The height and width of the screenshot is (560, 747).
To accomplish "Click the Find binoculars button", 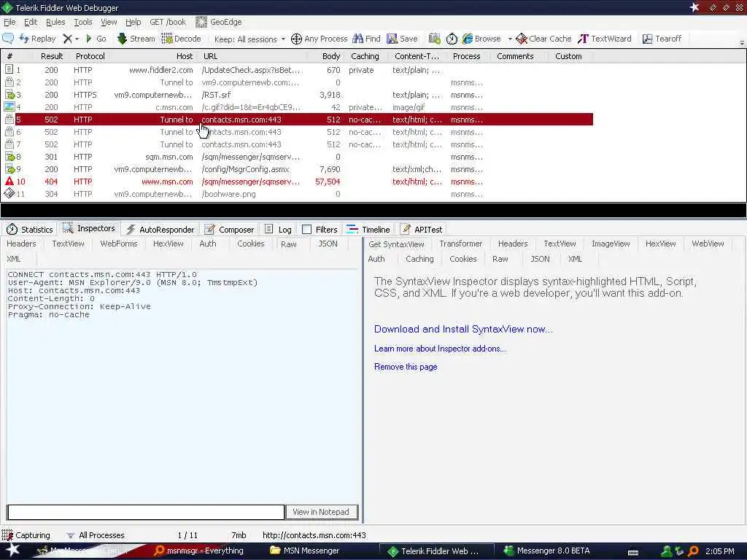I will pos(366,39).
